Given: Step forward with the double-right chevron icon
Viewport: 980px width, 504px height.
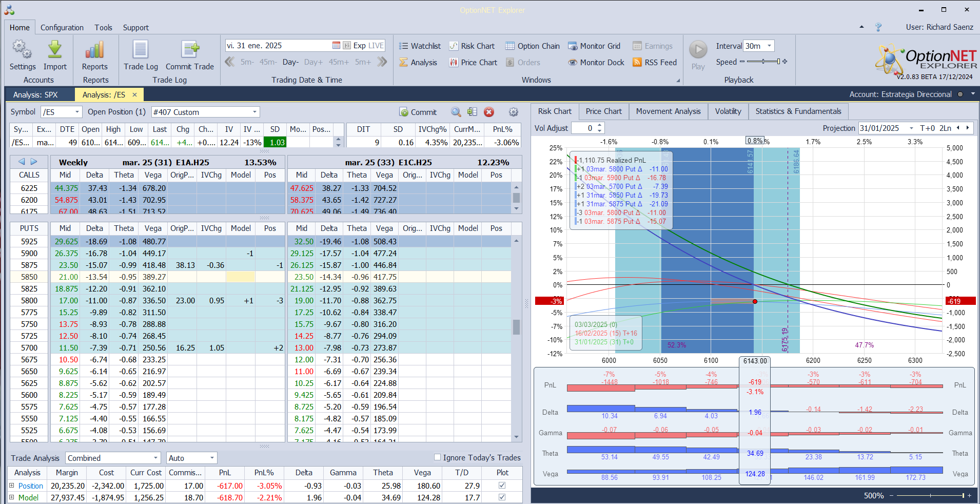Looking at the screenshot, I should coord(382,62).
